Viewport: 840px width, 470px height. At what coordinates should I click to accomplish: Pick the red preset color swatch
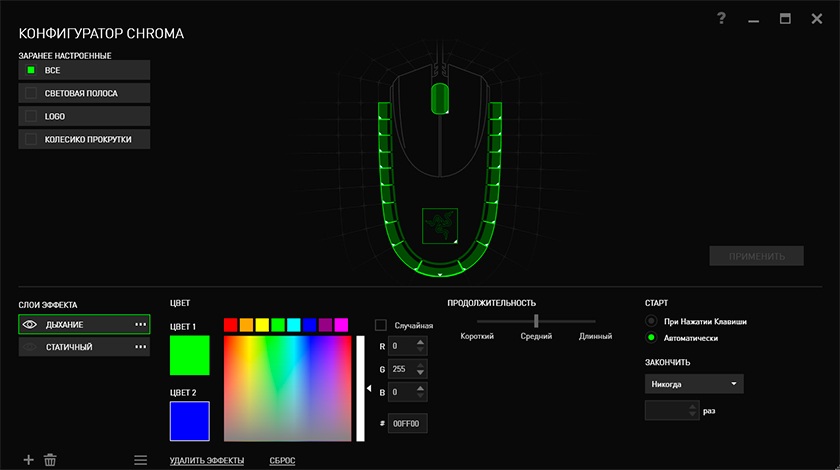click(230, 325)
